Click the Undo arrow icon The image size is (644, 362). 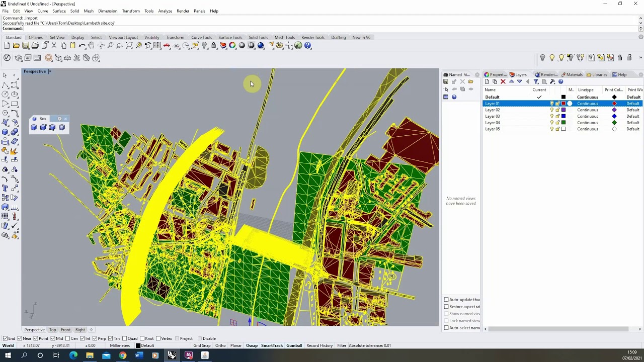tap(82, 46)
